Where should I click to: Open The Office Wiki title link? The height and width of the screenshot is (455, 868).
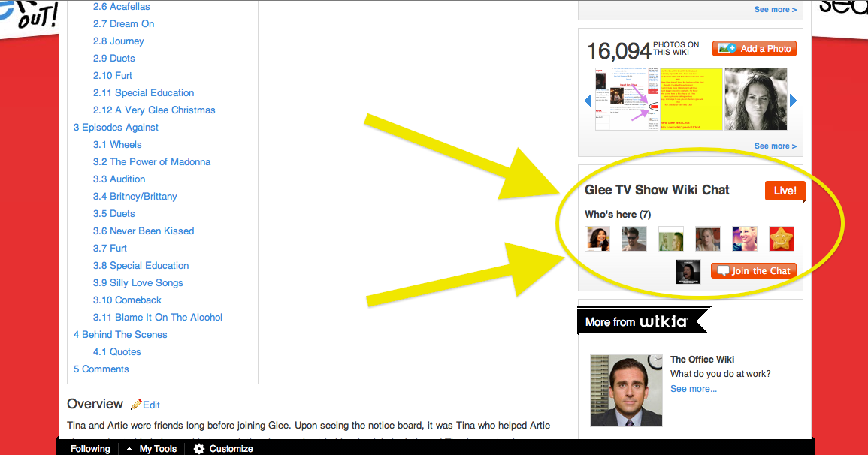click(702, 360)
